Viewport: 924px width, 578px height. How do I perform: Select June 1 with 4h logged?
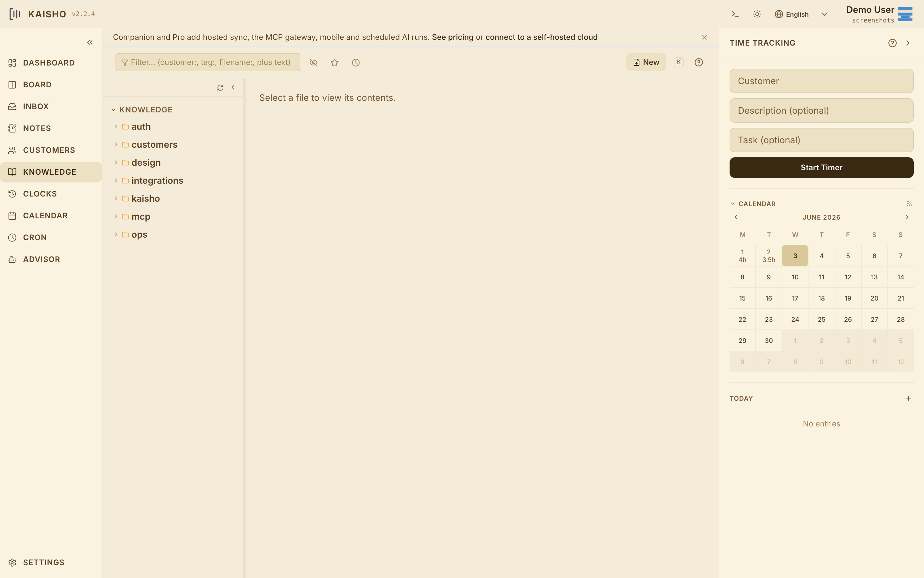(x=742, y=256)
